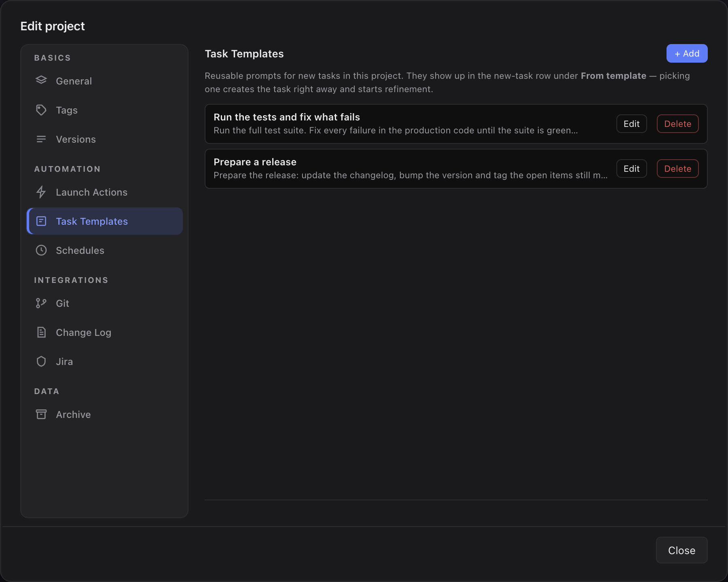Click the "INTEGRATIONS" section header
The height and width of the screenshot is (582, 728).
(71, 280)
